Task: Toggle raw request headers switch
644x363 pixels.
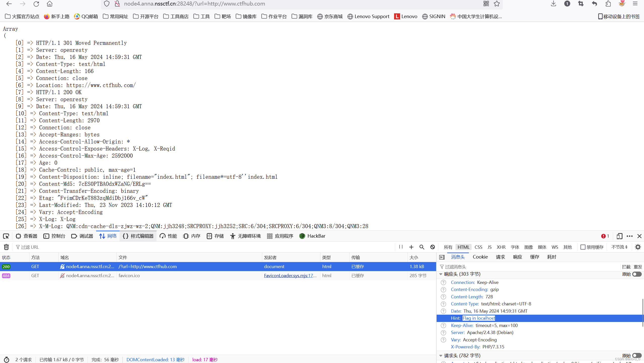Action: click(637, 355)
